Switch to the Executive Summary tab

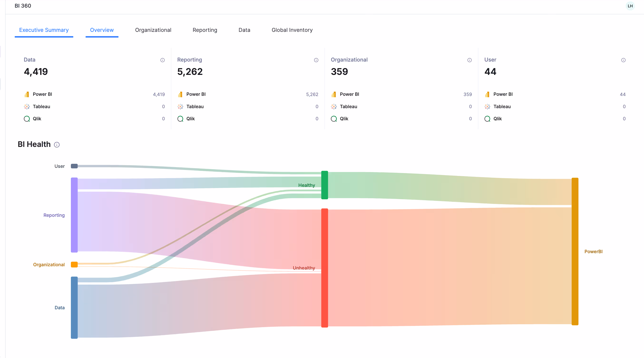pyautogui.click(x=44, y=30)
